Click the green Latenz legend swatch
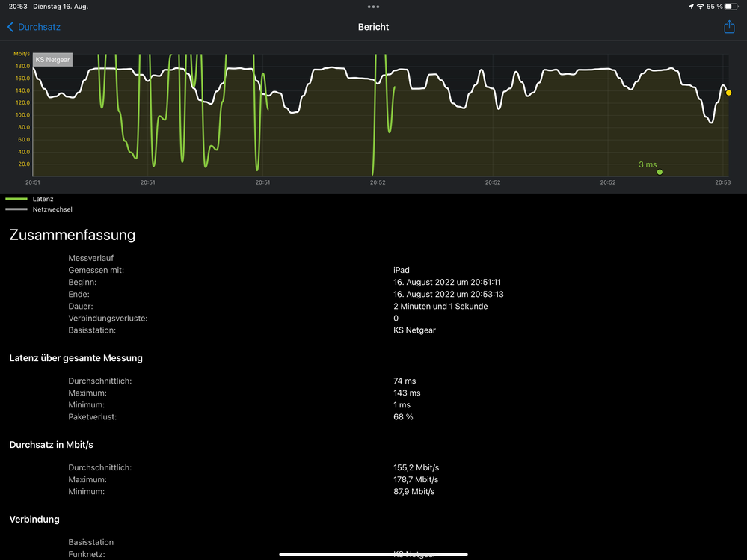Viewport: 747px width, 560px height. click(x=16, y=200)
